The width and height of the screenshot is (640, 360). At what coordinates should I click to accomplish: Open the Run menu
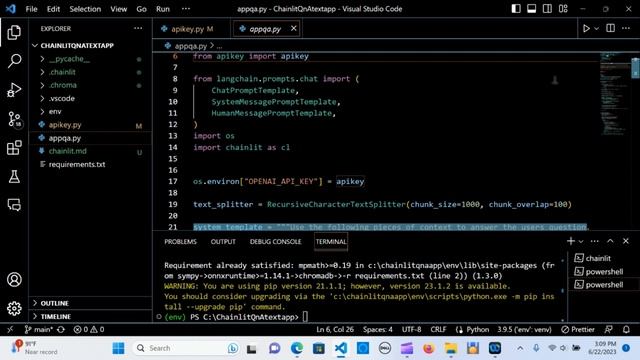click(x=162, y=9)
